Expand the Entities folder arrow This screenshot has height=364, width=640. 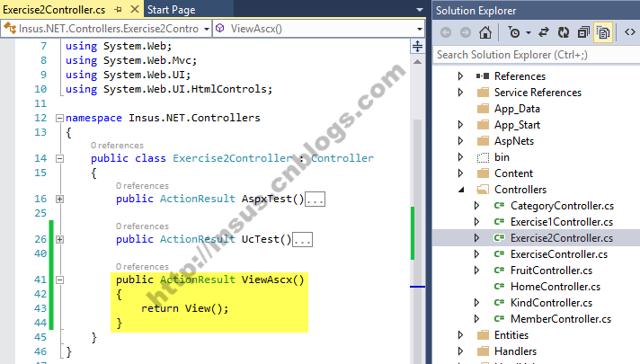460,335
